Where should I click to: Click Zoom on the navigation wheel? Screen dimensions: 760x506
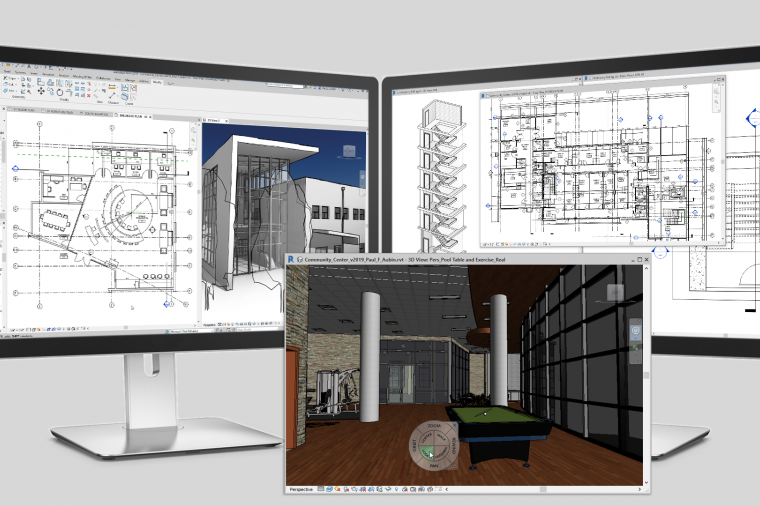pyautogui.click(x=434, y=427)
